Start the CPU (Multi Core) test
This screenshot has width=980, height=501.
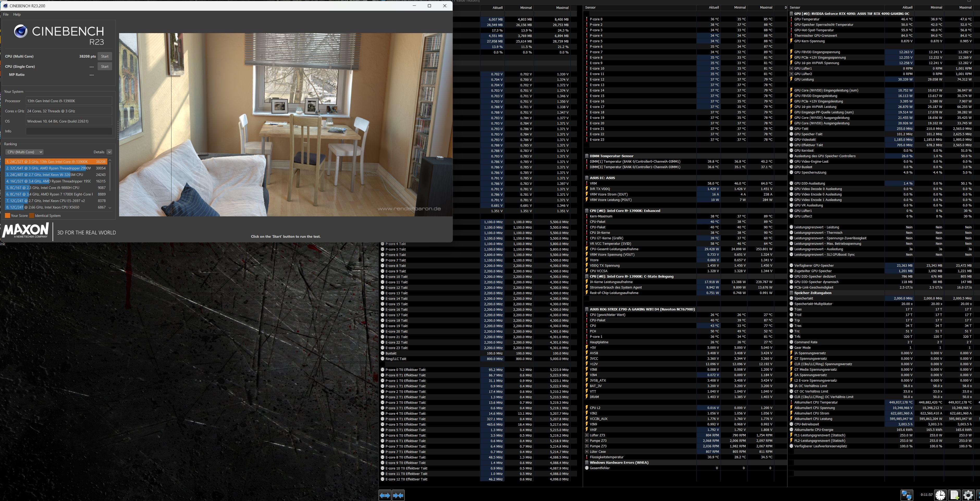click(x=105, y=56)
